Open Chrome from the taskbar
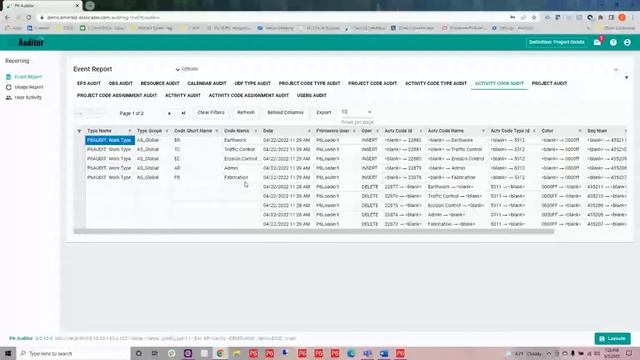Viewport: 640px width, 360px height. point(220,353)
